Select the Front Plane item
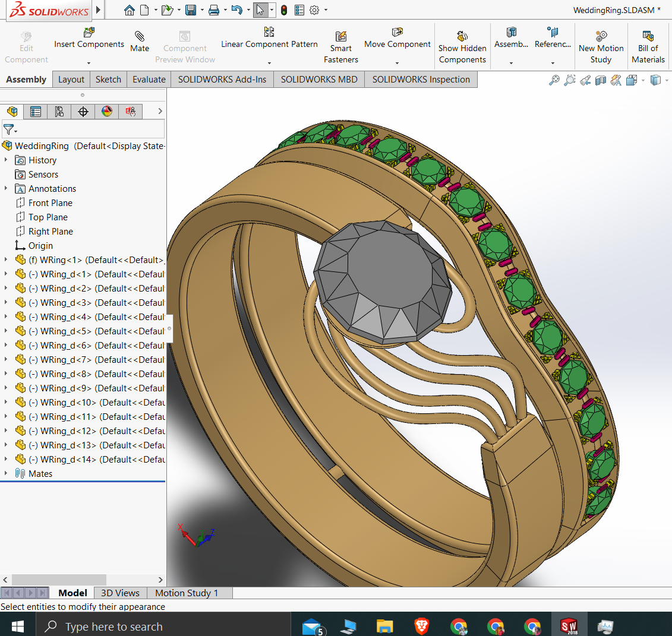 [x=50, y=203]
